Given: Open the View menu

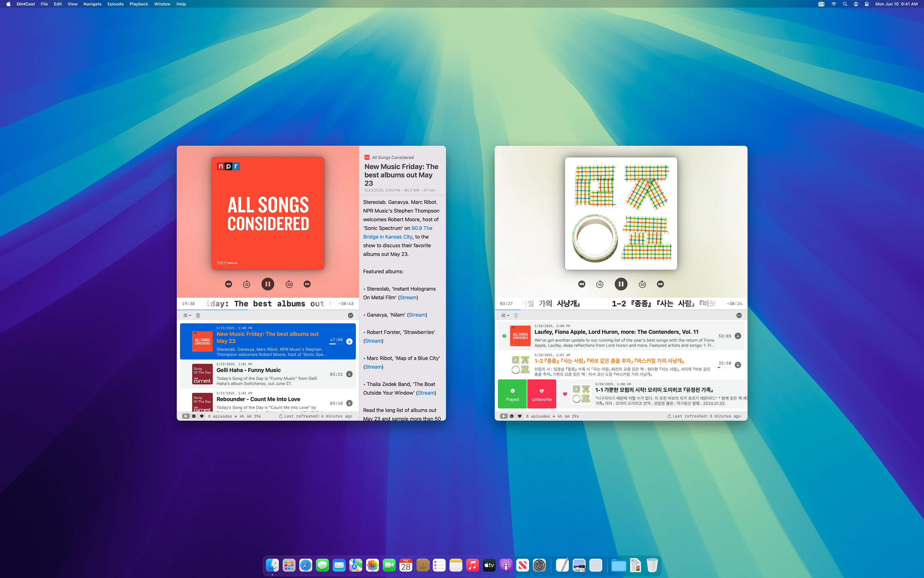Looking at the screenshot, I should (x=73, y=4).
